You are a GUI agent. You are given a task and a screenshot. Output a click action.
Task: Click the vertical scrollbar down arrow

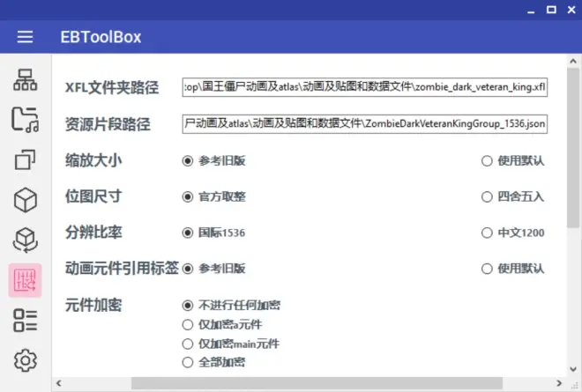(x=574, y=368)
